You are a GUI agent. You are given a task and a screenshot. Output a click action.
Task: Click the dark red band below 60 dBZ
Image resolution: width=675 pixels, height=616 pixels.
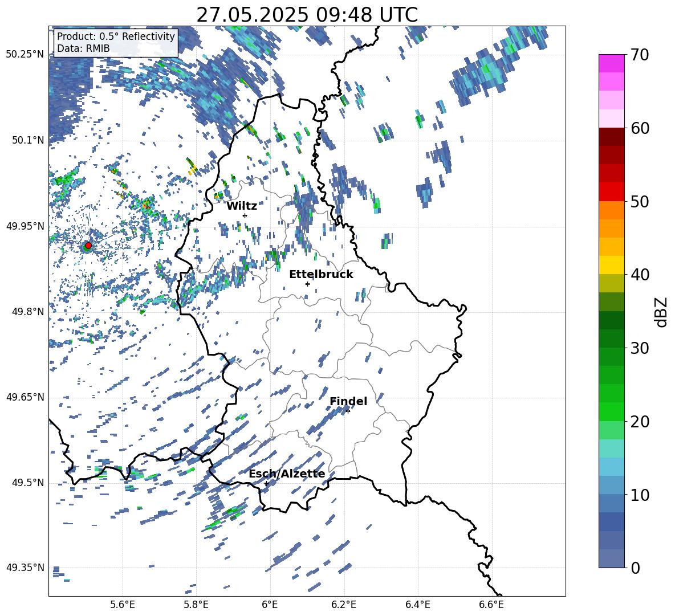611,137
